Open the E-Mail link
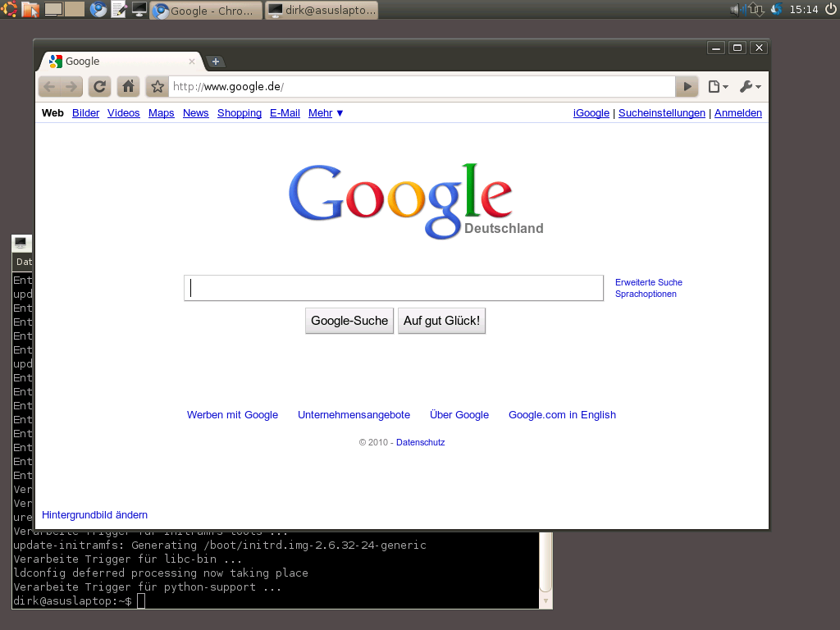The image size is (840, 630). pyautogui.click(x=285, y=113)
